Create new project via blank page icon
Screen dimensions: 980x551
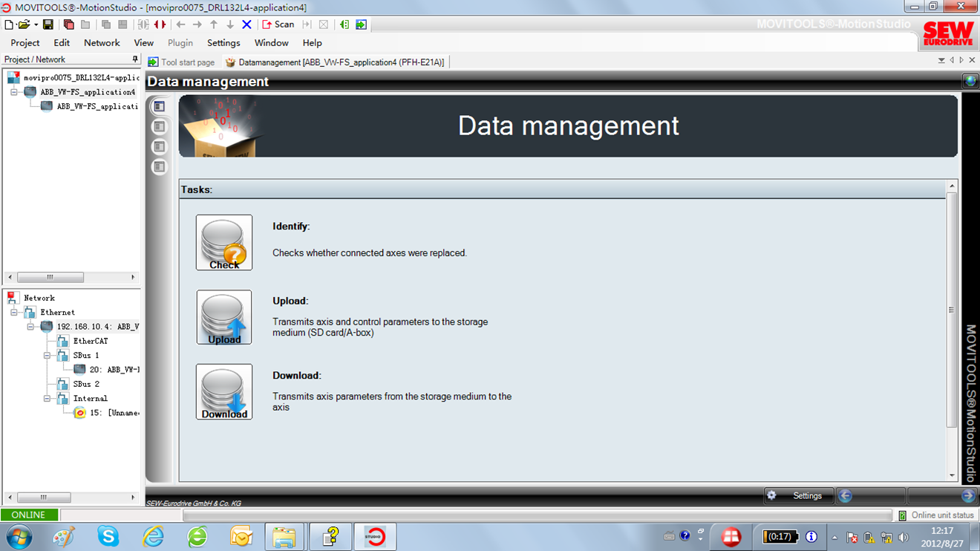(x=9, y=25)
